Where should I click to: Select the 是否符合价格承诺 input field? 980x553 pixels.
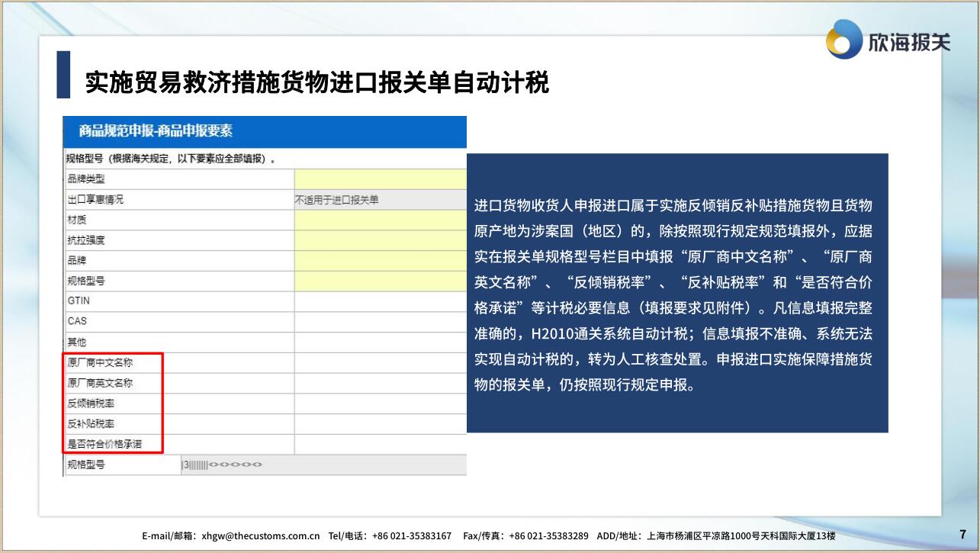(380, 444)
